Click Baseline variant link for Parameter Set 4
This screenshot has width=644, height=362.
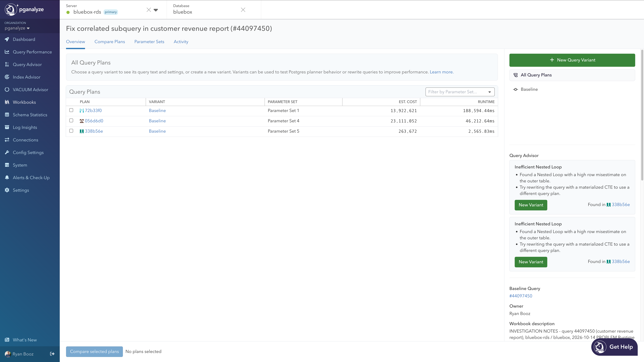[157, 121]
